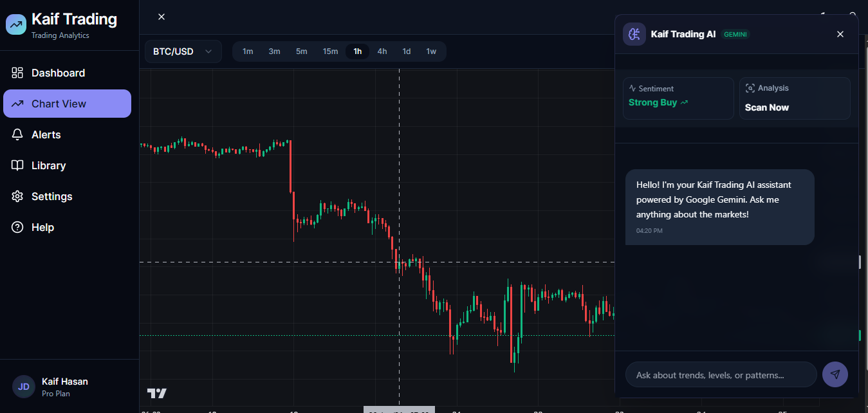Open the Library section
This screenshot has width=868, height=413.
click(x=67, y=165)
